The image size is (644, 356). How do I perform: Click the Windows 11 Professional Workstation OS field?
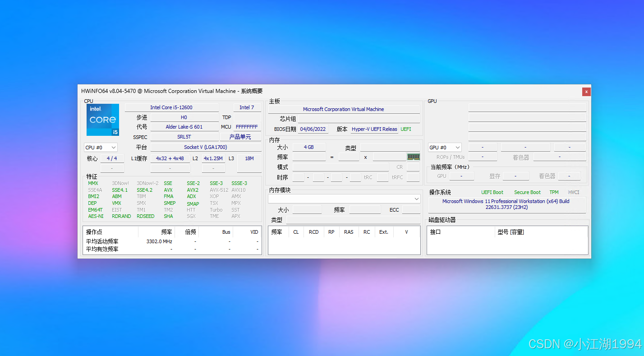[507, 204]
